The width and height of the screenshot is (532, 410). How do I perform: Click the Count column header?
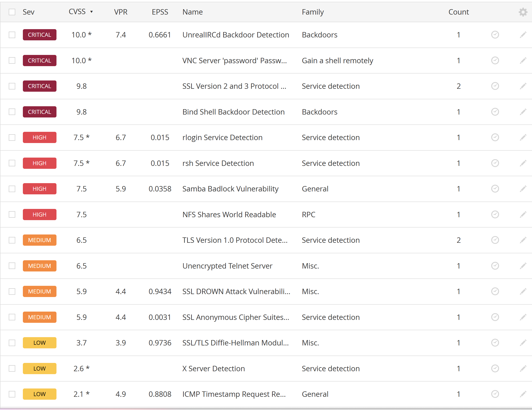tap(458, 12)
